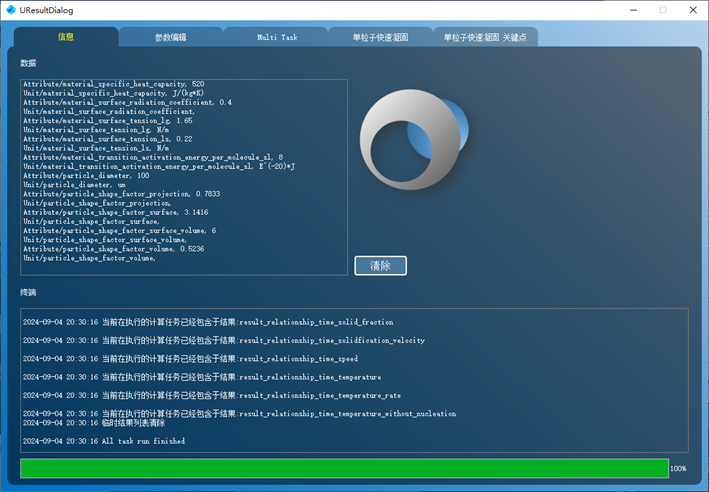Click the 'All task run finished' log line
The width and height of the screenshot is (709, 492).
click(x=103, y=441)
